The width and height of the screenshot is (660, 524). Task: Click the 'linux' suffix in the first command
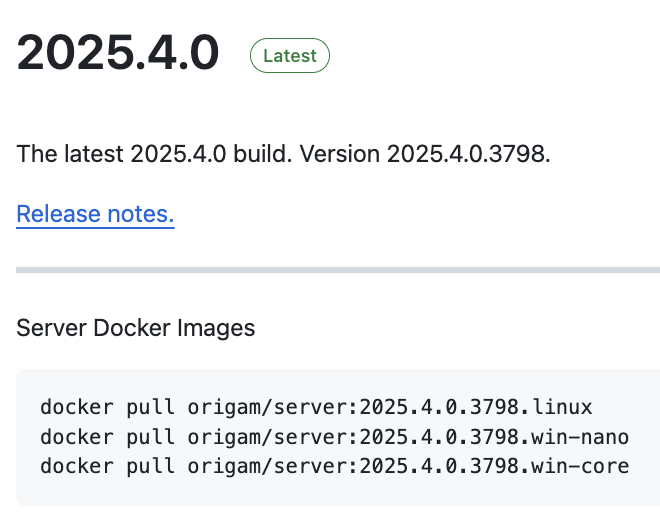562,407
